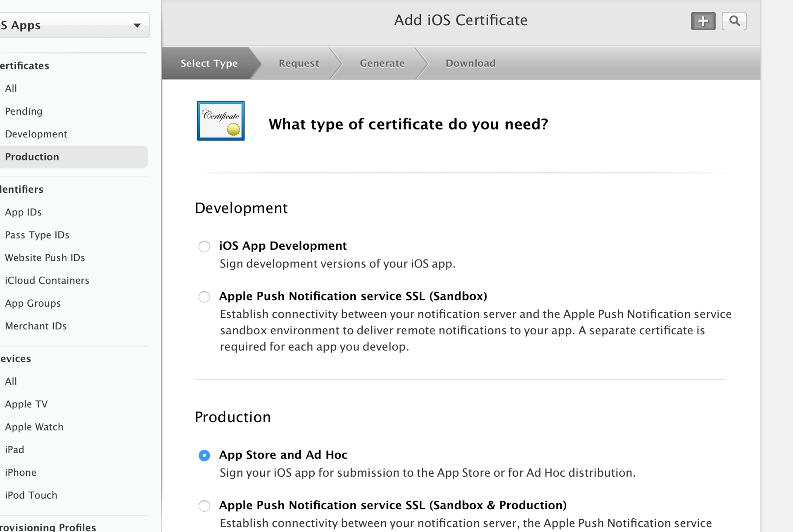Open Pass Type IDs
The height and width of the screenshot is (532, 793).
click(x=37, y=235)
